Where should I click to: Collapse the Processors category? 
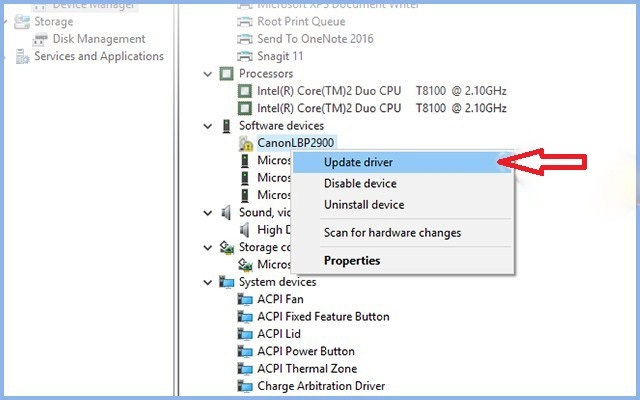pos(208,74)
